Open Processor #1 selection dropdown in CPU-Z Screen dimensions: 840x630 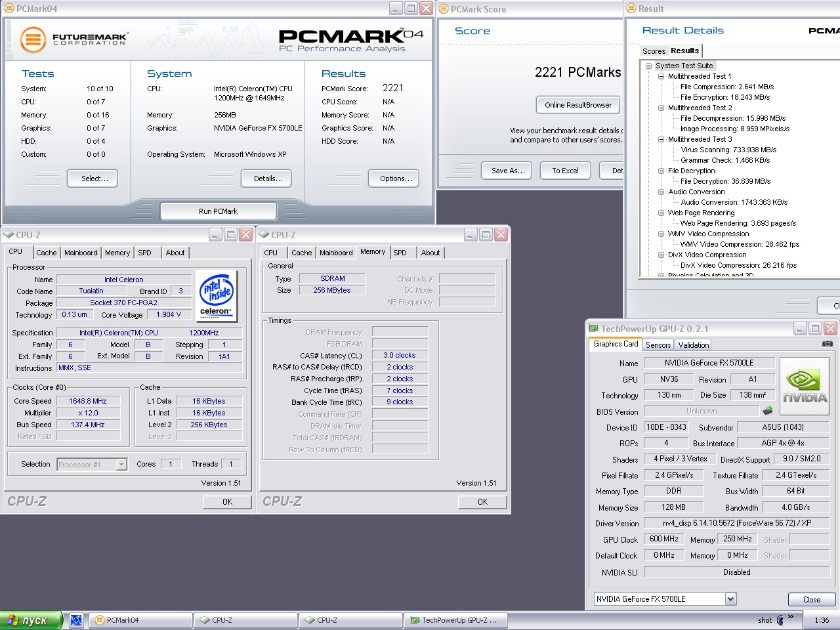[x=121, y=464]
